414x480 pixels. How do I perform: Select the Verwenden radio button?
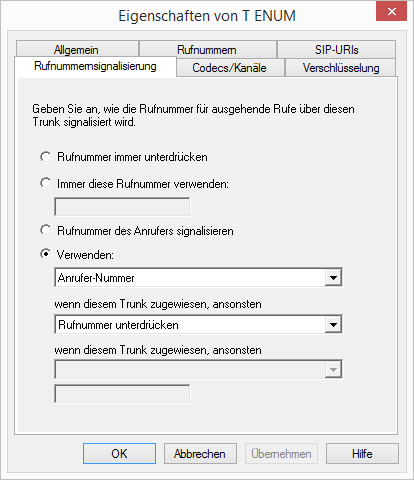coord(46,254)
